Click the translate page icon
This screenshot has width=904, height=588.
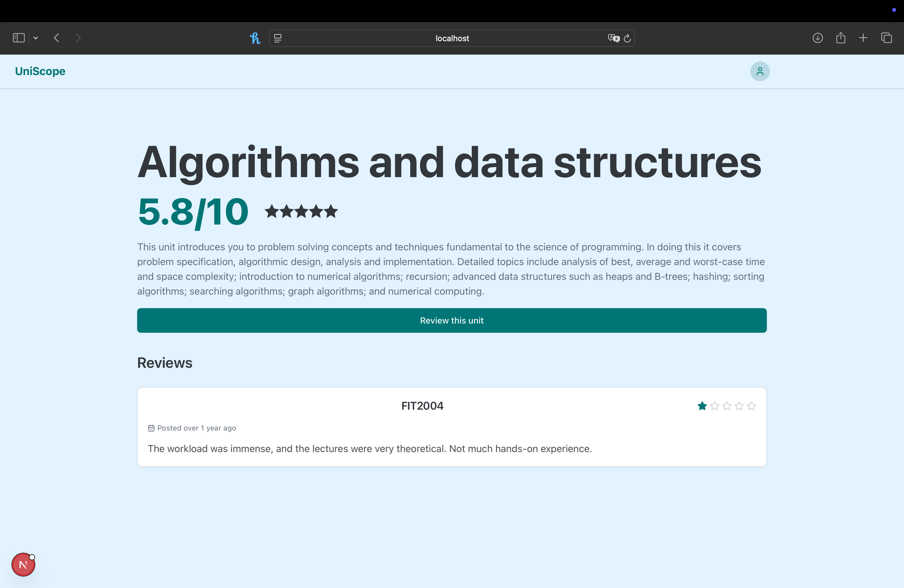613,38
